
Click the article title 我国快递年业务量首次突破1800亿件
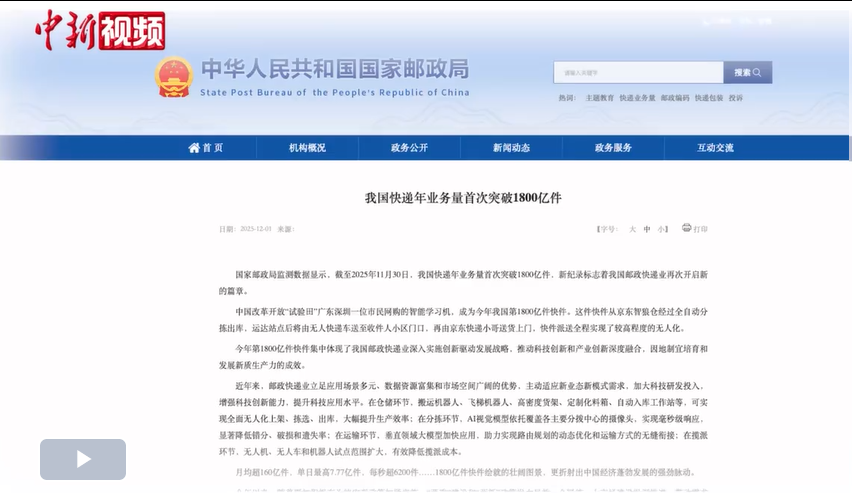463,198
